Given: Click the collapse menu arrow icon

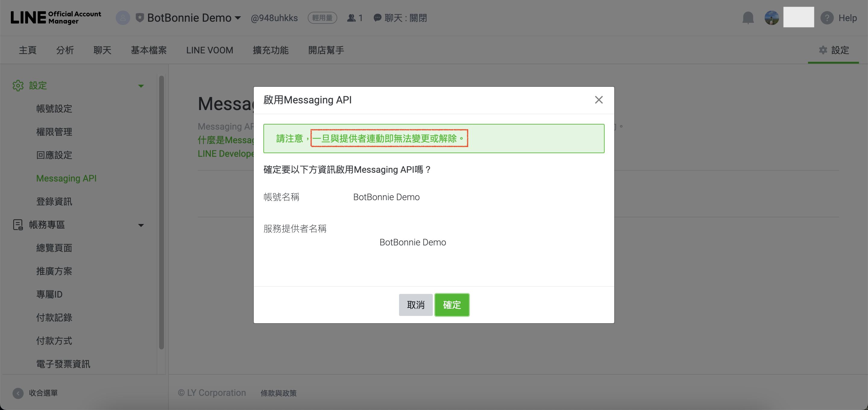Looking at the screenshot, I should tap(18, 393).
